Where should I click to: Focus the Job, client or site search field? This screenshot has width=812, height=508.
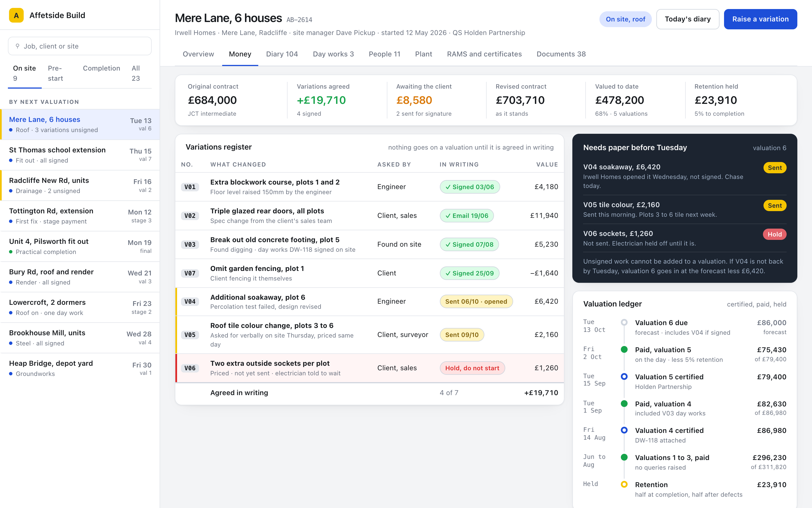click(x=80, y=46)
